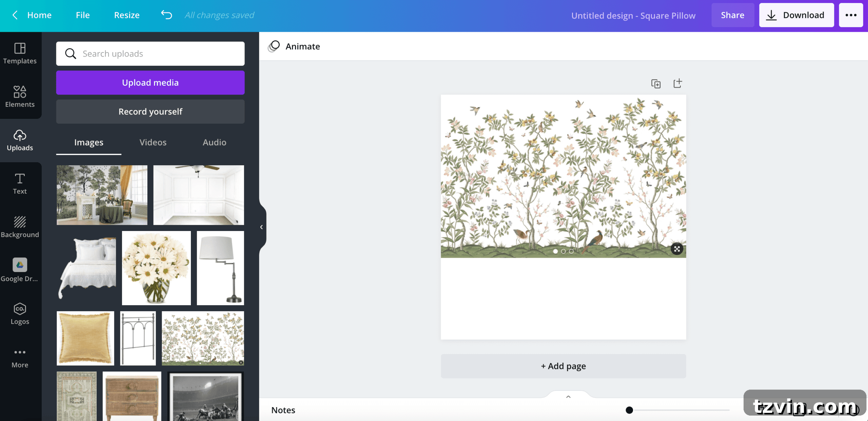Click the Search uploads field
Image resolution: width=868 pixels, height=421 pixels.
[150, 54]
